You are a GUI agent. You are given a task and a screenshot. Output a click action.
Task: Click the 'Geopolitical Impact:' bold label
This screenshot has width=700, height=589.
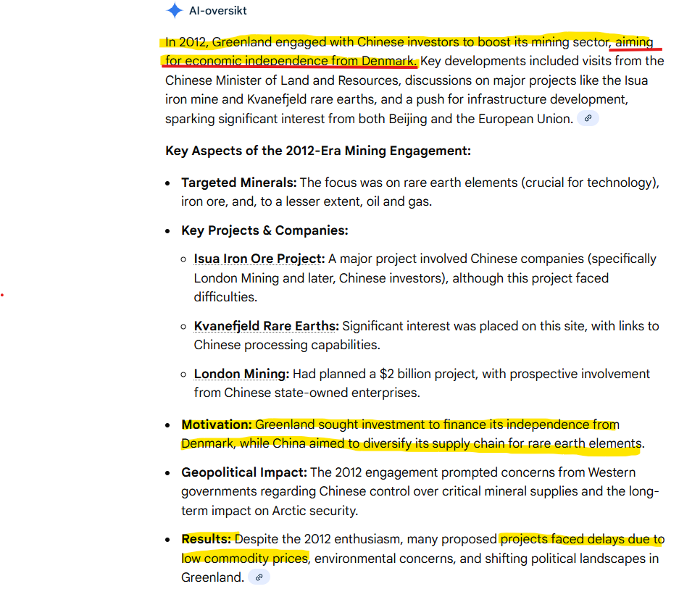pos(243,472)
